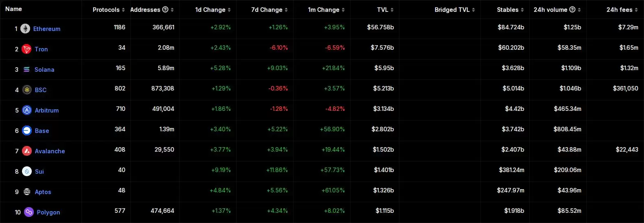Click the Arbitrum chain logo icon

point(27,110)
